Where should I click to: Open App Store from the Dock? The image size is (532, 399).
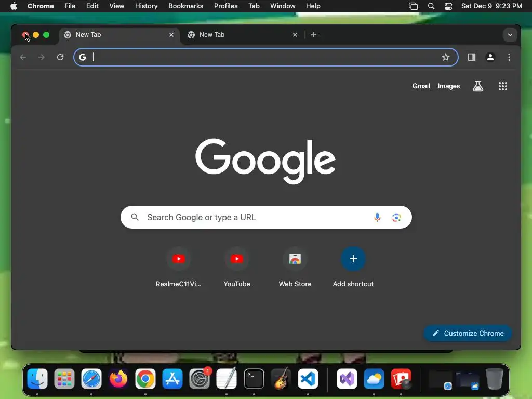(x=172, y=379)
